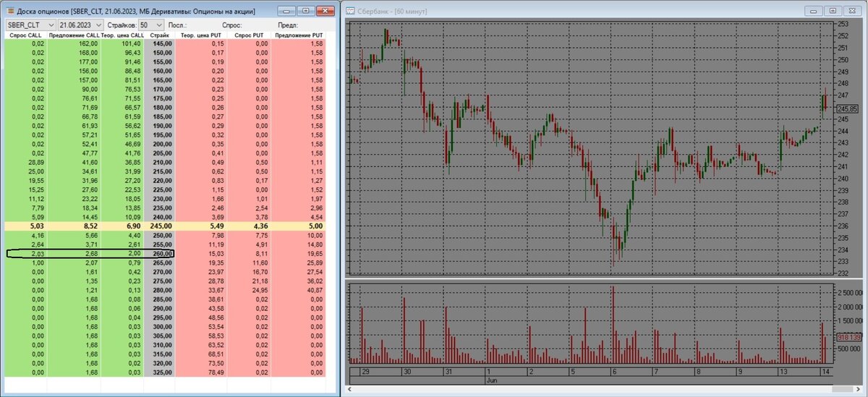
Task: Select the 245,00 central strike cell
Action: tap(161, 226)
